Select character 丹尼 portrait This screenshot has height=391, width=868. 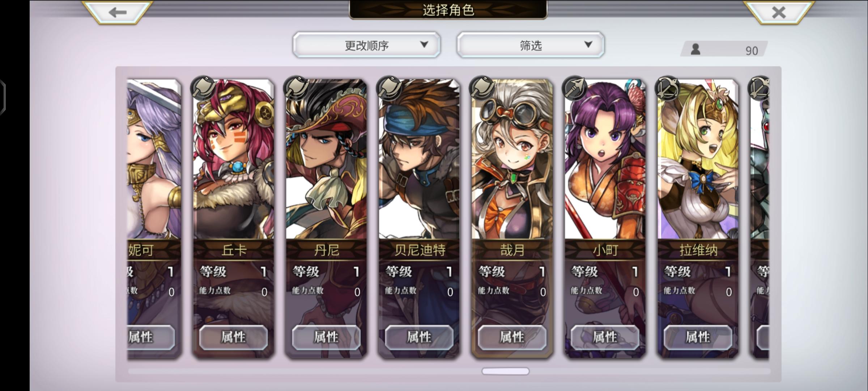[326, 159]
